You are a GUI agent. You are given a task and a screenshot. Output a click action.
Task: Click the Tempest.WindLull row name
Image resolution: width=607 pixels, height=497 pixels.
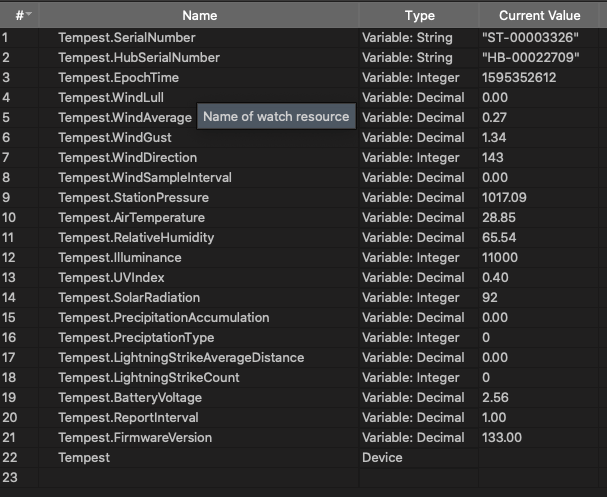[111, 98]
